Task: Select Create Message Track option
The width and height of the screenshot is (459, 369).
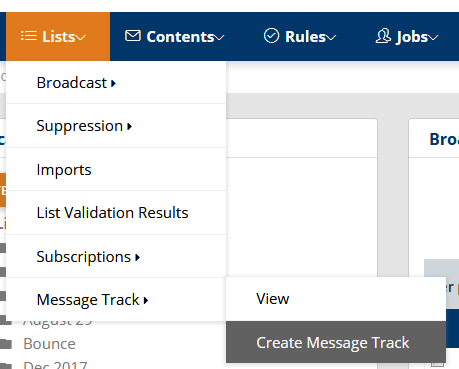Action: [336, 342]
